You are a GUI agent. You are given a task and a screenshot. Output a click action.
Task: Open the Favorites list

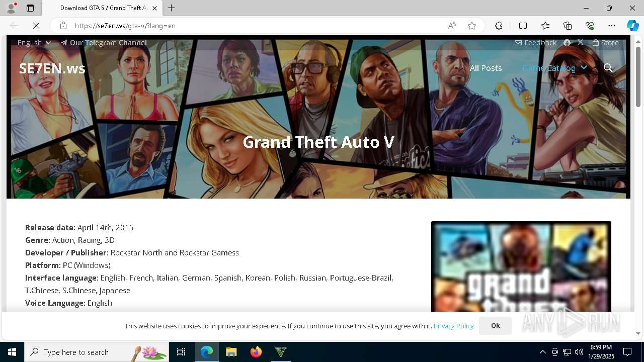pyautogui.click(x=545, y=26)
